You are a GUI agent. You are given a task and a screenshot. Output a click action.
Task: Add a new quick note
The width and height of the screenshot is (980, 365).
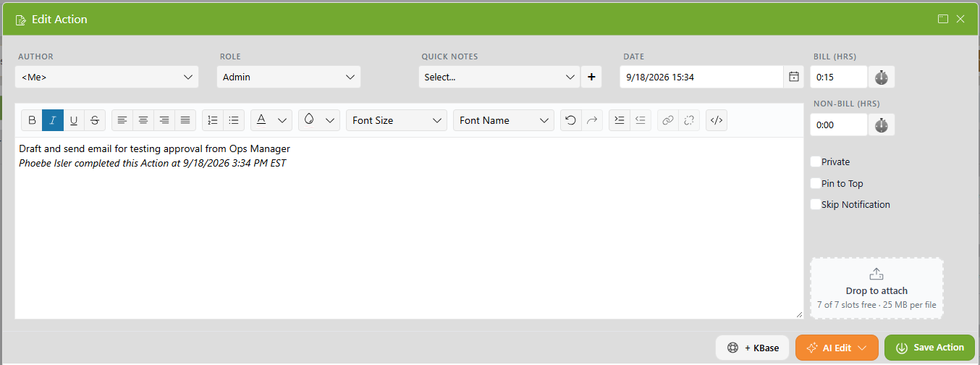point(591,77)
